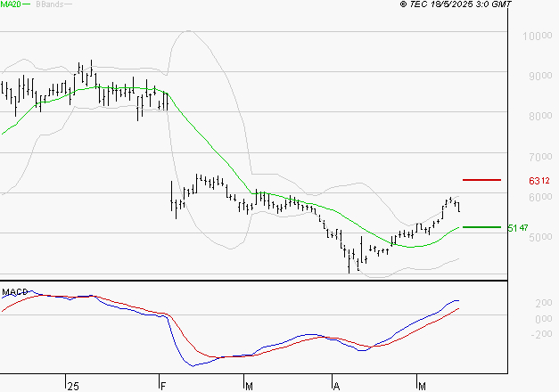Image resolution: width=559 pixels, height=392 pixels.
Task: Click the first M March axis marker
Action: [247, 385]
